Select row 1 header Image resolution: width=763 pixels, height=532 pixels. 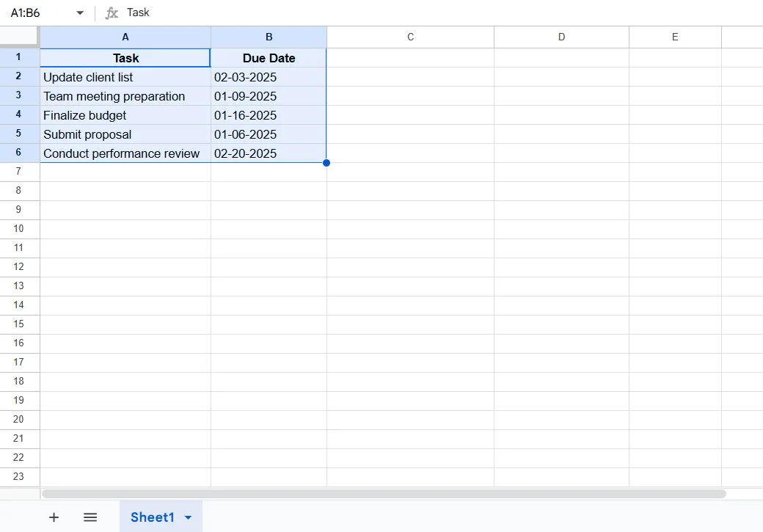(19, 57)
